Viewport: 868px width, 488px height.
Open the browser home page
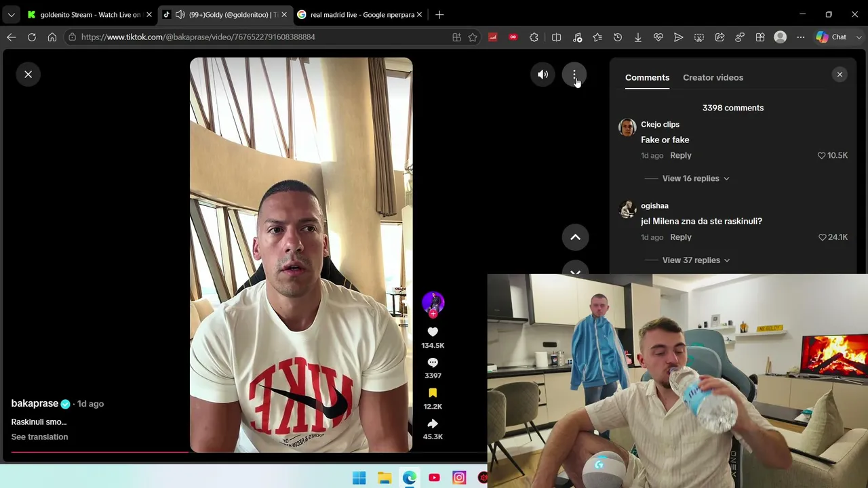(x=52, y=37)
